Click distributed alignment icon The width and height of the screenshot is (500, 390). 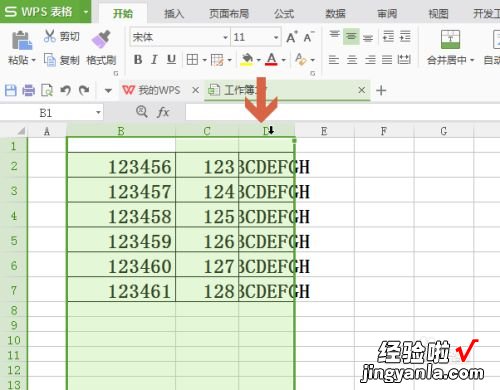[x=404, y=60]
